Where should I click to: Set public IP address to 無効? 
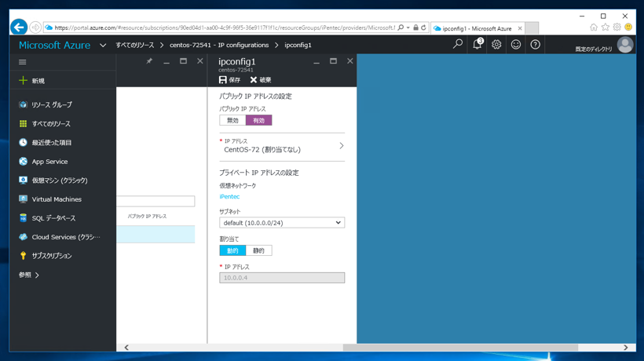pyautogui.click(x=232, y=120)
